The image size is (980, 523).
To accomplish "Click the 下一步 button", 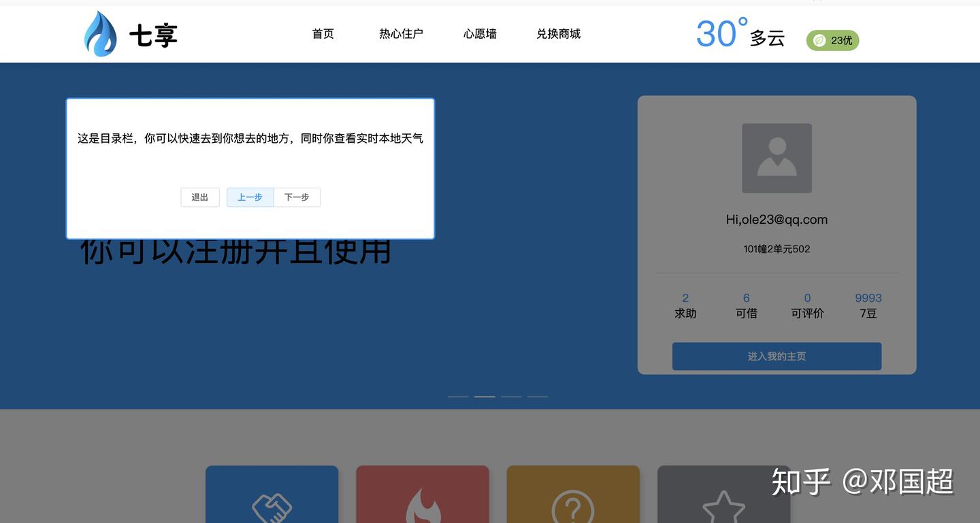I will click(297, 197).
